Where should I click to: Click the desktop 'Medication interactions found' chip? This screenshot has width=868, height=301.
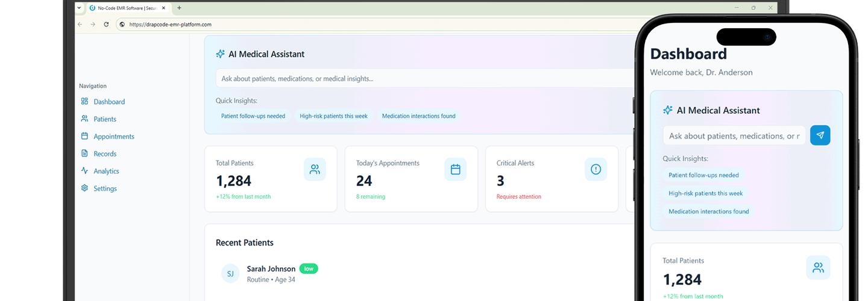coord(418,116)
